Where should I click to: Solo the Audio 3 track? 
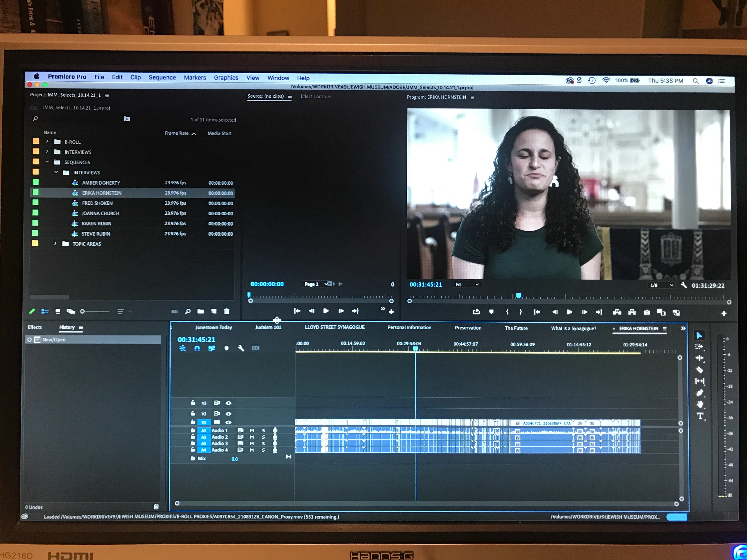[x=263, y=444]
